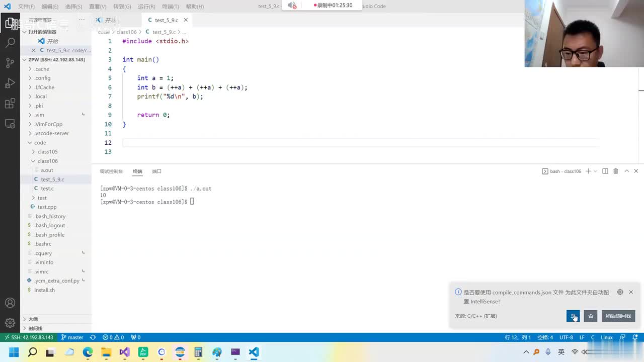Switch to the Ports panel tab
Screen dimensions: 644x362
coord(157,171)
